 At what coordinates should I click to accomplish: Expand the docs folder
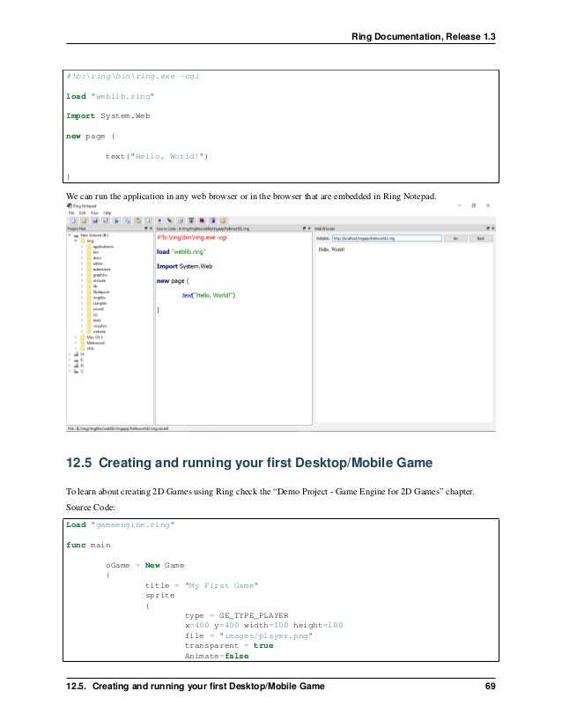(82, 257)
